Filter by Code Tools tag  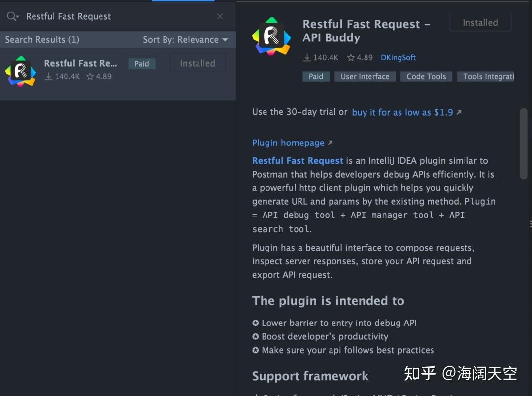point(426,77)
